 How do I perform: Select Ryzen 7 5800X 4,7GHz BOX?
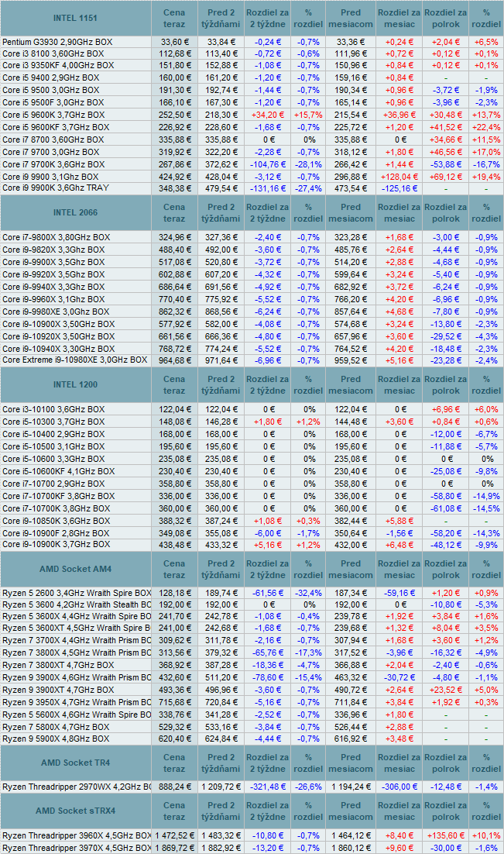(x=56, y=727)
